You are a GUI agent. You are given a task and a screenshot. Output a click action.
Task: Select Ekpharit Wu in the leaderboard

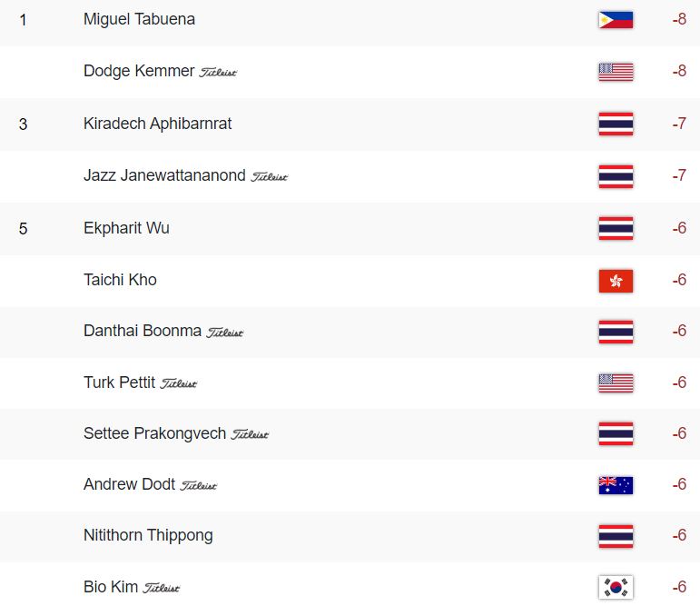(x=126, y=228)
